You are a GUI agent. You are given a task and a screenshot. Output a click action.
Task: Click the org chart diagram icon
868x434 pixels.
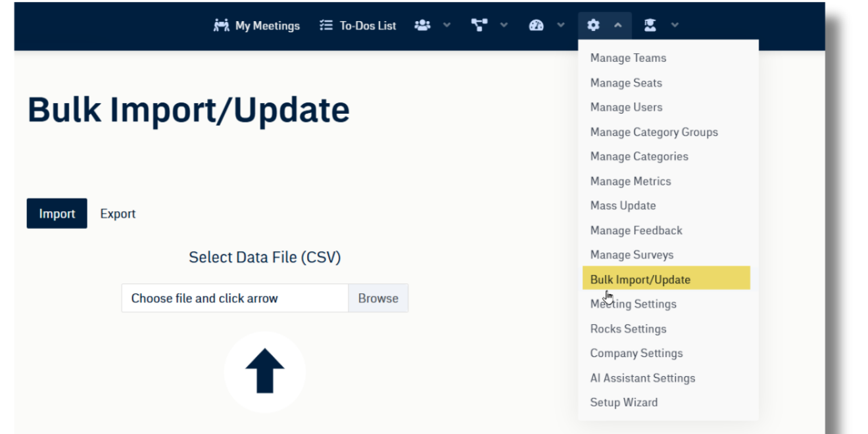coord(479,26)
